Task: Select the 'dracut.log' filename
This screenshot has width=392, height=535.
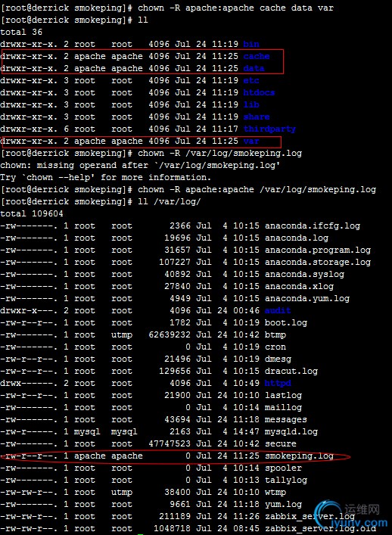Action: tap(291, 372)
